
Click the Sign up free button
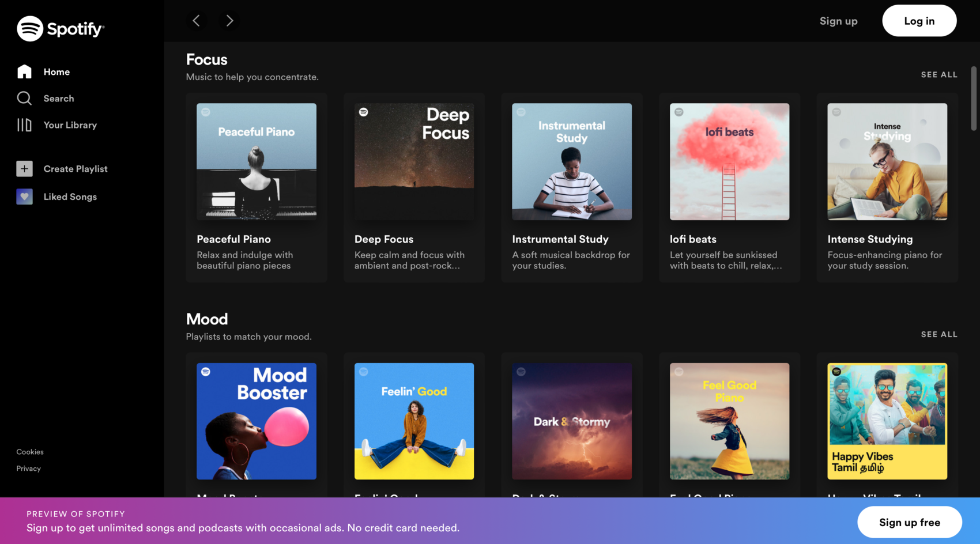coord(910,522)
